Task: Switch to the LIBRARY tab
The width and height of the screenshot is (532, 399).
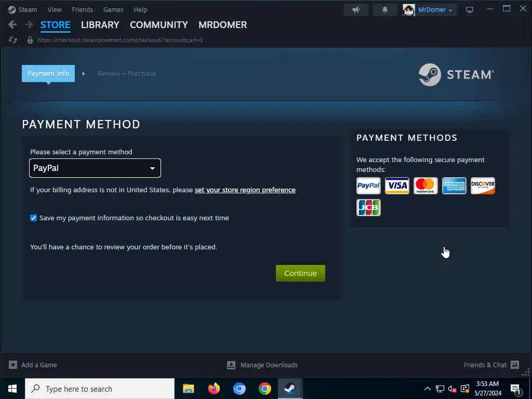Action: [100, 25]
